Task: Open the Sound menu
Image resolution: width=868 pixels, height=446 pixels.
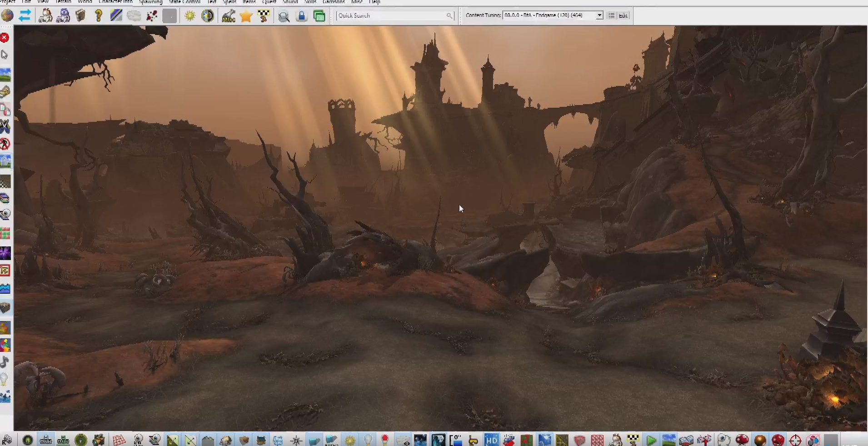Action: pos(290,2)
